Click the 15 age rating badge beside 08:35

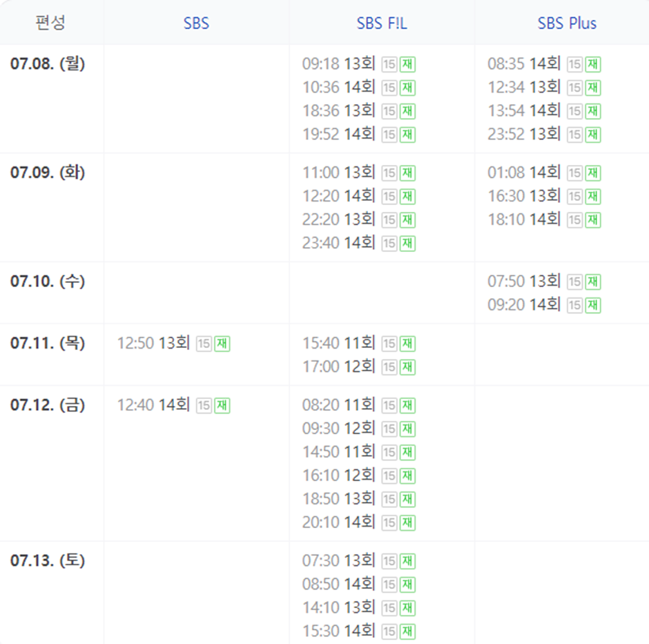point(574,65)
